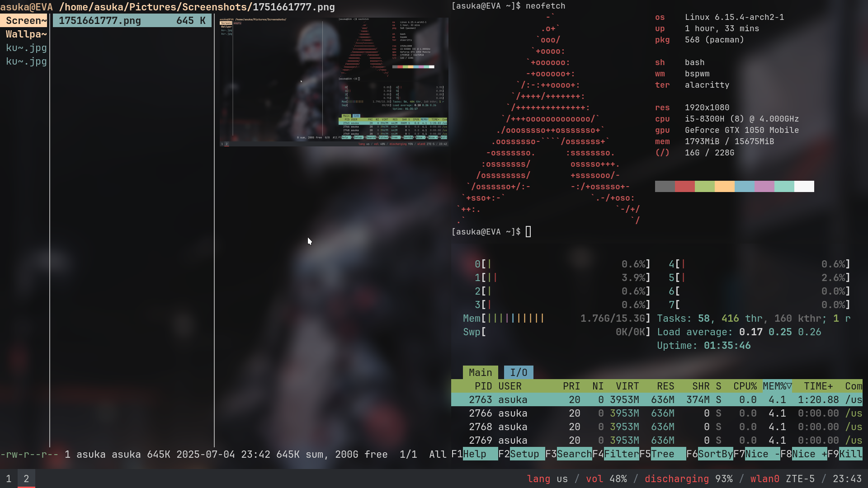Switch to workspace 1 in the bar

coord(9,479)
